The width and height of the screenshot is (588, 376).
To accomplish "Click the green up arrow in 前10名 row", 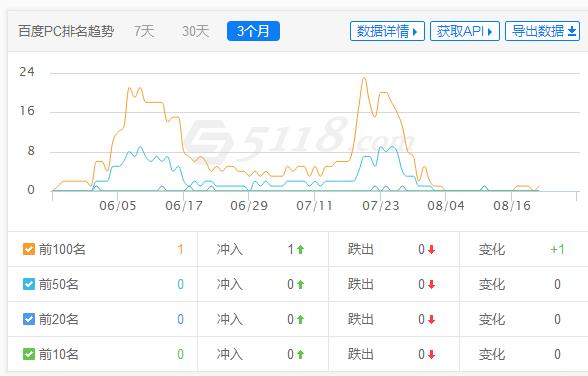I will 300,354.
